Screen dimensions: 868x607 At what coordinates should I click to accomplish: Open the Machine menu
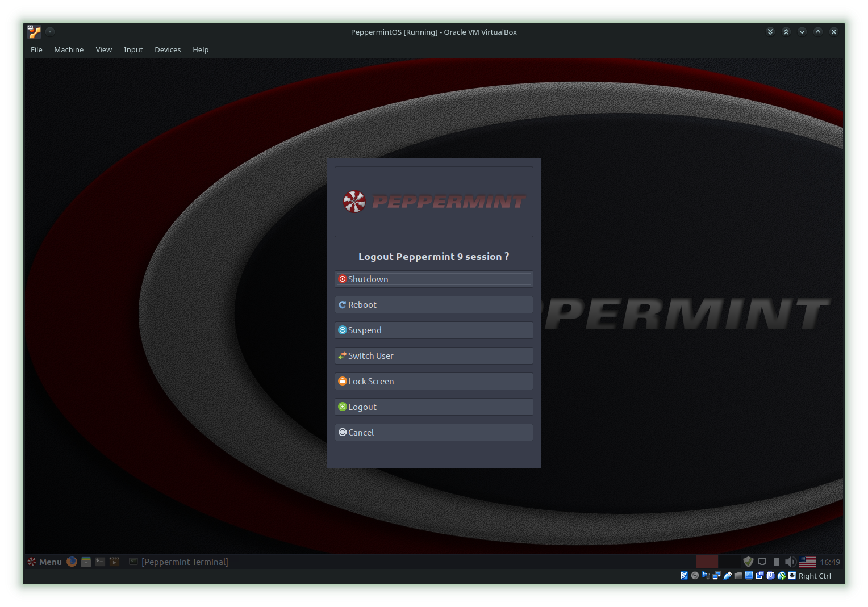coord(69,49)
